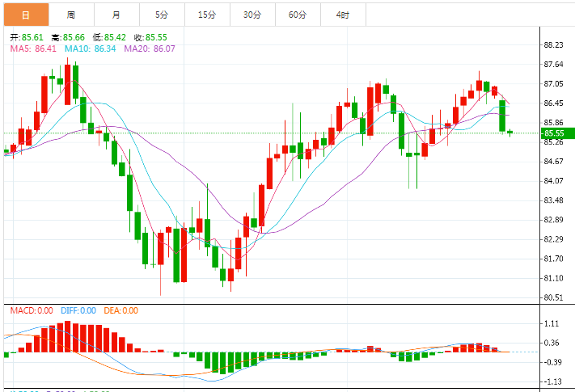This screenshot has height=392, width=575.
Task: Open the 30分 interval tab
Action: [252, 15]
